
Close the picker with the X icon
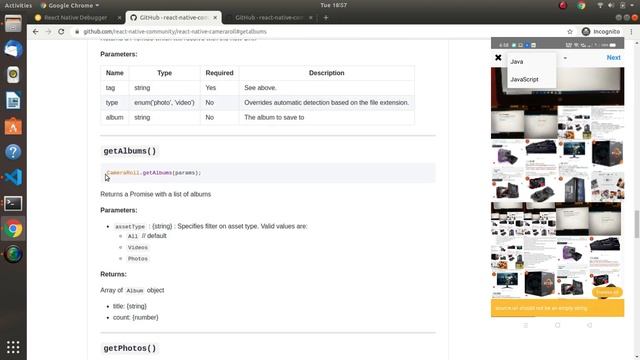pyautogui.click(x=498, y=58)
